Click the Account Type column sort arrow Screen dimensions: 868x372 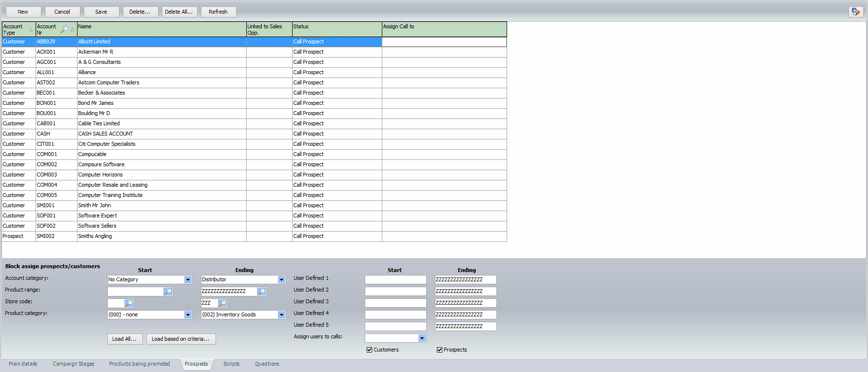[31, 30]
